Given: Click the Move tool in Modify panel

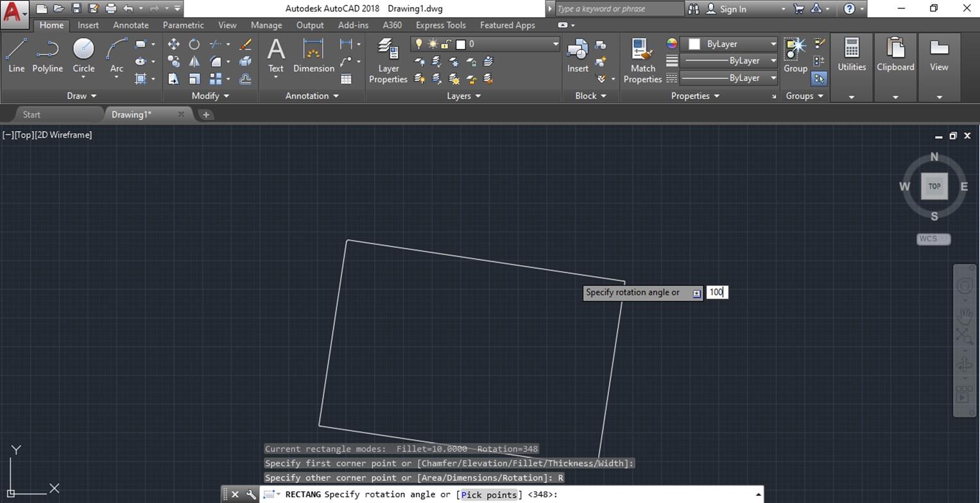Looking at the screenshot, I should [x=173, y=44].
